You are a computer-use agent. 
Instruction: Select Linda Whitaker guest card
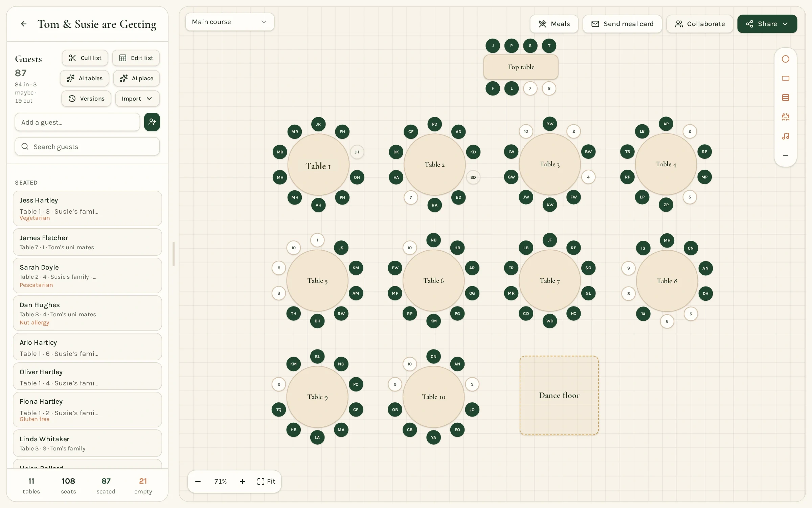[x=87, y=443]
